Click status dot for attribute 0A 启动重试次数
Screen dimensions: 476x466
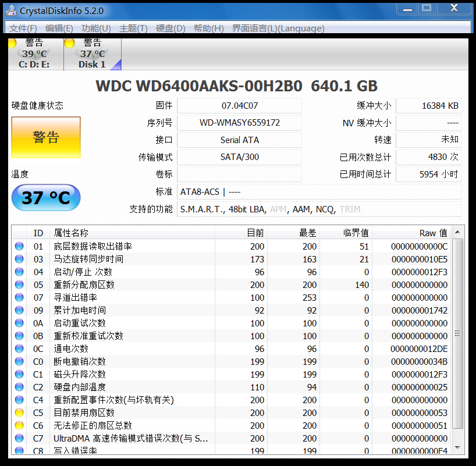[x=19, y=323]
